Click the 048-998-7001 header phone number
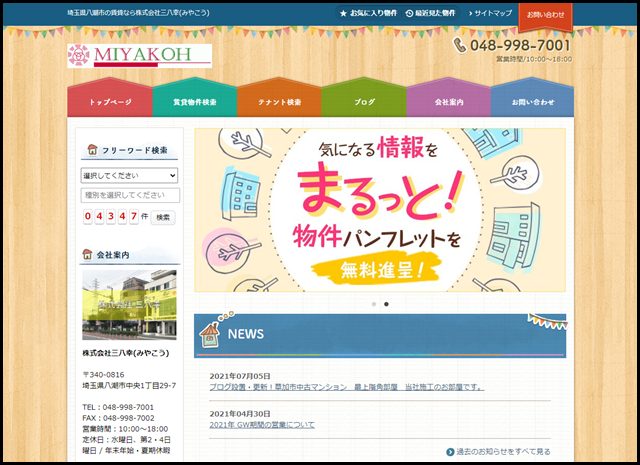 pos(520,45)
